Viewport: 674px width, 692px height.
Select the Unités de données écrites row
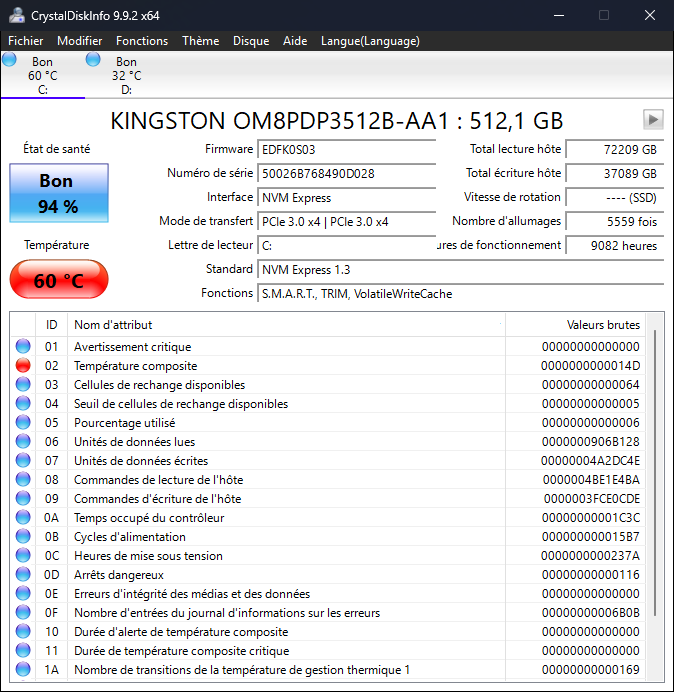click(328, 460)
